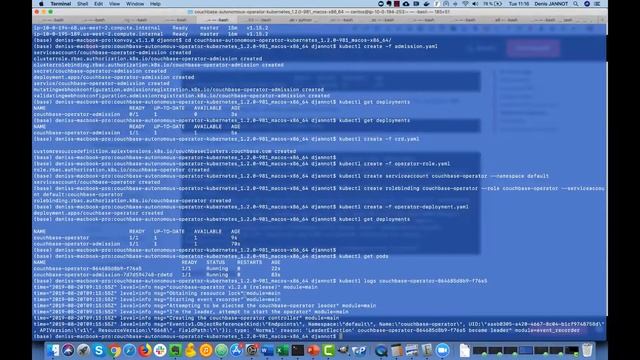
Task: Open QuickTime Player from the Dock
Action: 381,350
